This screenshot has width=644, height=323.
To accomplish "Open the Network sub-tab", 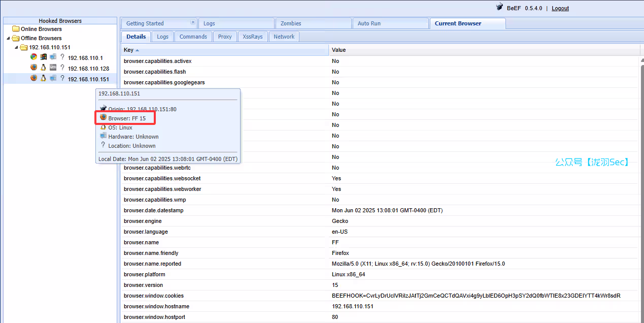I will tap(284, 37).
